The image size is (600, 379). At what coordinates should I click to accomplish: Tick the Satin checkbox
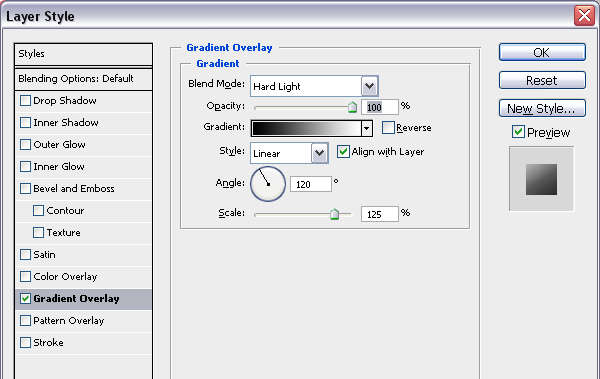coord(25,255)
